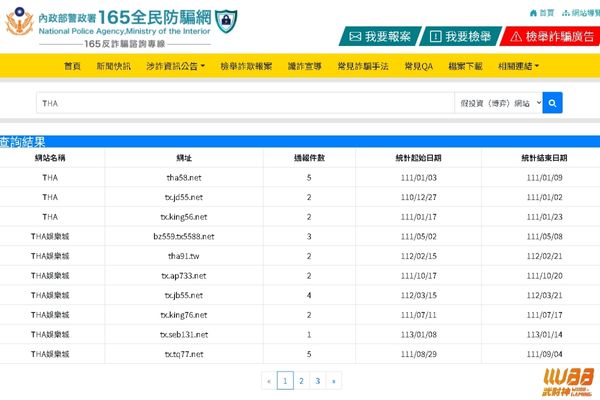Open the 我要報案 button
The height and width of the screenshot is (400, 600).
pyautogui.click(x=380, y=36)
